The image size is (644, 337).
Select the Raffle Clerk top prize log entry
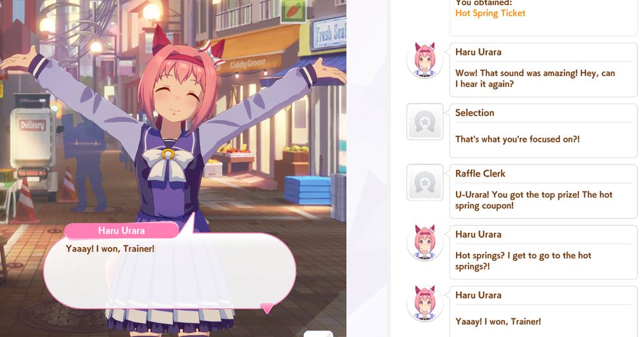tap(544, 191)
